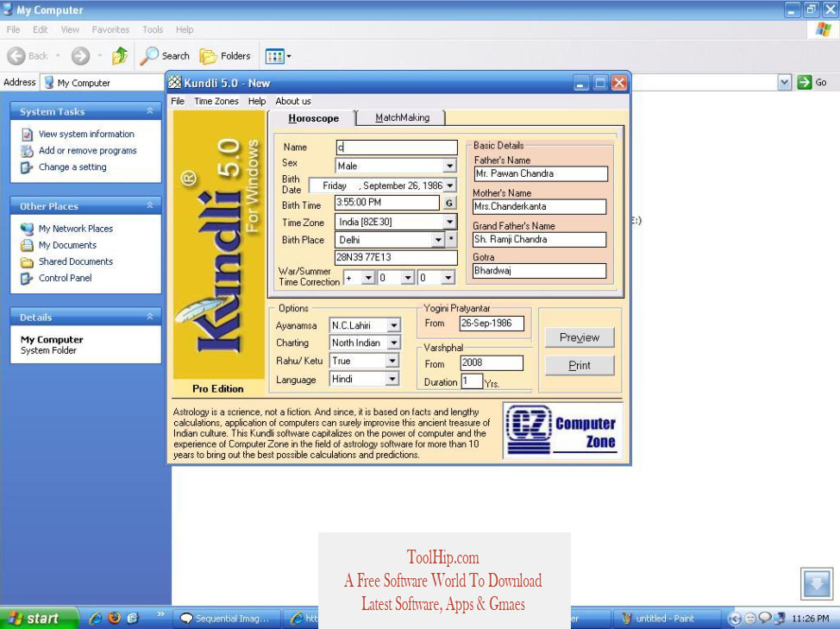840x629 pixels.
Task: Collapse the System Tasks panel
Action: click(x=150, y=111)
